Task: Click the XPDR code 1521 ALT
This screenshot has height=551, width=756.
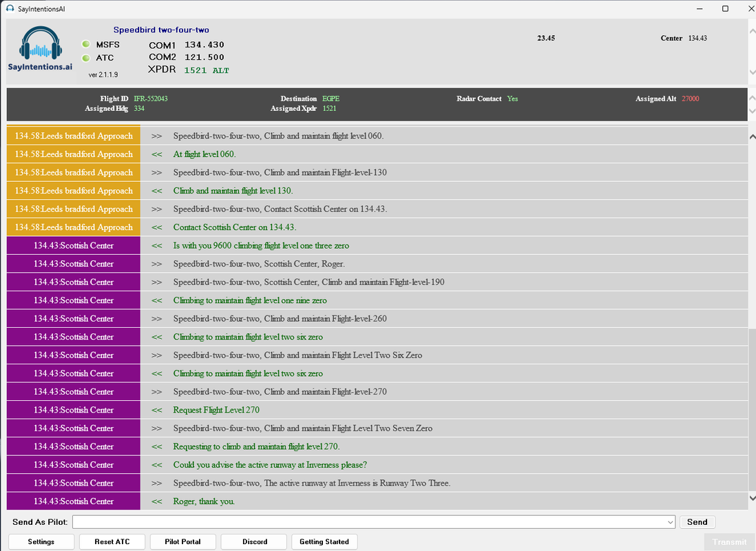Action: (x=207, y=70)
